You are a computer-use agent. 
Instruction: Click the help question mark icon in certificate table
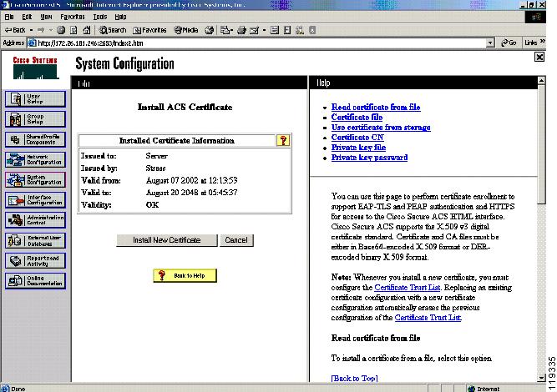pos(283,140)
